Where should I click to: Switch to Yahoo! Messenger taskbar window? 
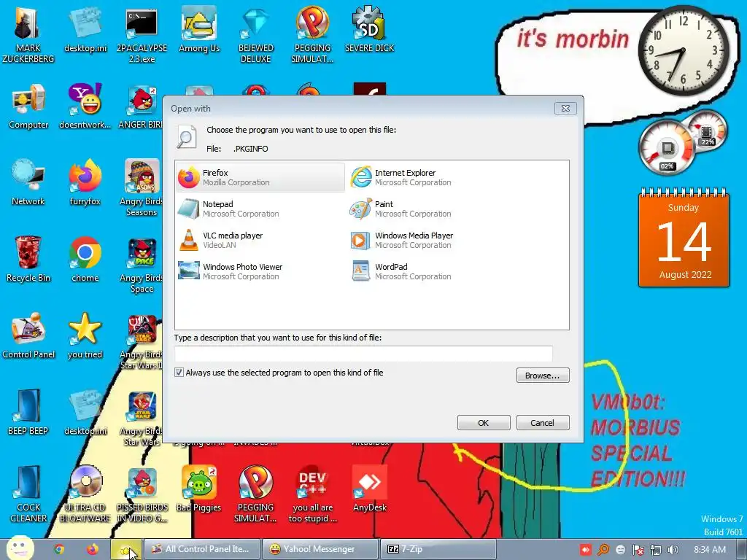[320, 549]
